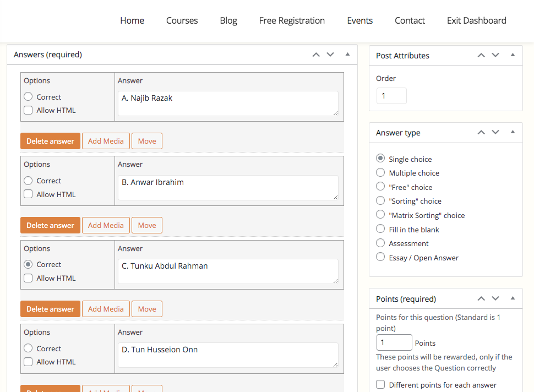The image size is (534, 392).
Task: Move Post Attributes panel up
Action: (x=481, y=56)
